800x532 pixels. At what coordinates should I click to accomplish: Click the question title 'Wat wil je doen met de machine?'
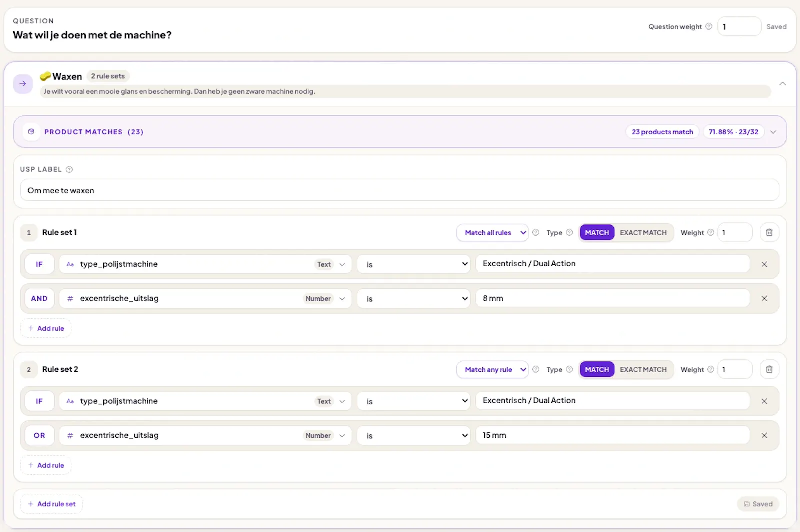point(92,35)
